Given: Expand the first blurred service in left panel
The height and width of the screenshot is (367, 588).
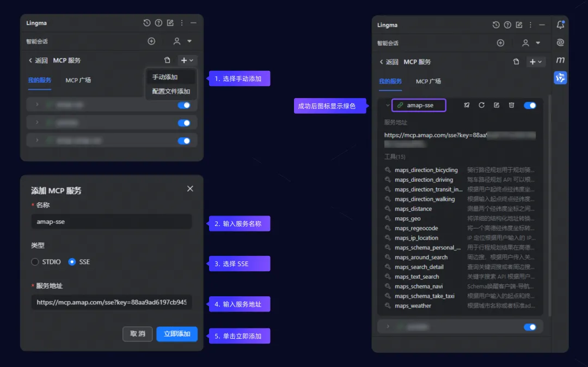Looking at the screenshot, I should point(37,105).
